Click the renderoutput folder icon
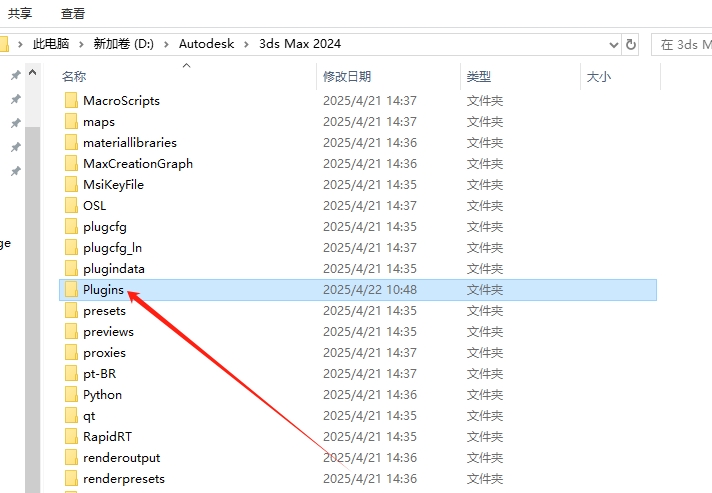 click(x=70, y=457)
